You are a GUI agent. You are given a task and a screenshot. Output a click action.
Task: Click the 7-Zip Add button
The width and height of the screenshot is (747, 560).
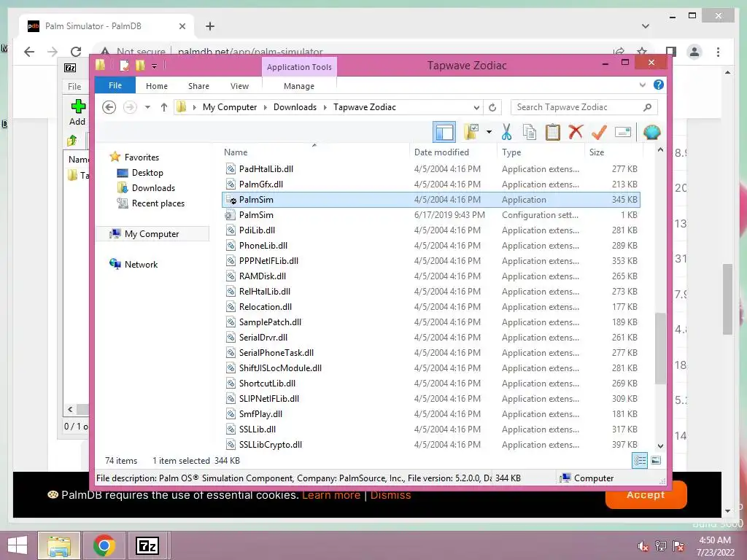coord(77,112)
